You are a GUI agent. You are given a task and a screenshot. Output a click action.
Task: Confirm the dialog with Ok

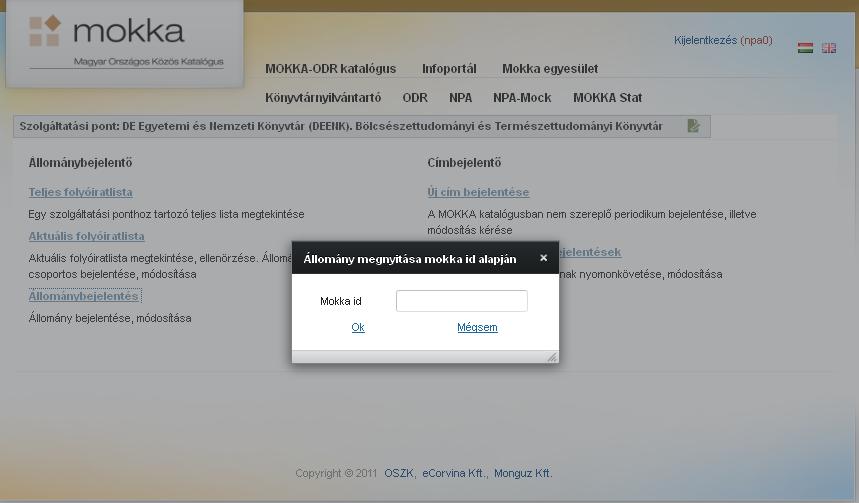(358, 327)
